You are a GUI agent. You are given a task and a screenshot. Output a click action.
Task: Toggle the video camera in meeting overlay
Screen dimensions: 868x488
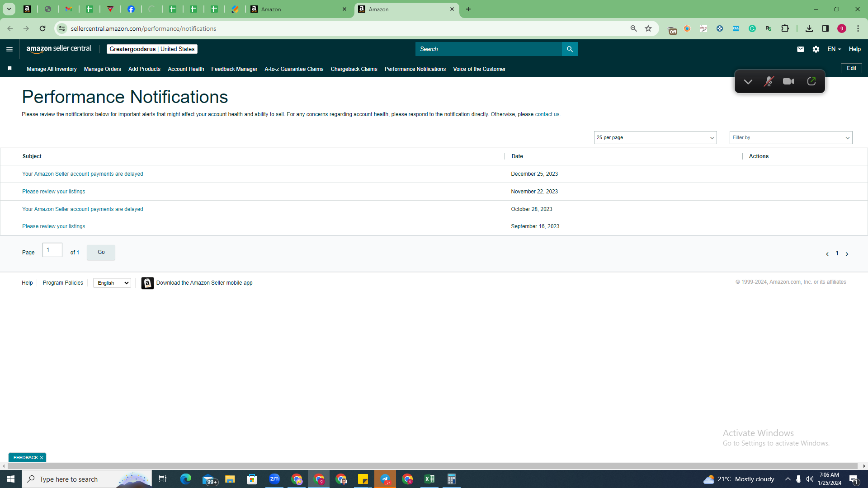[x=788, y=82]
